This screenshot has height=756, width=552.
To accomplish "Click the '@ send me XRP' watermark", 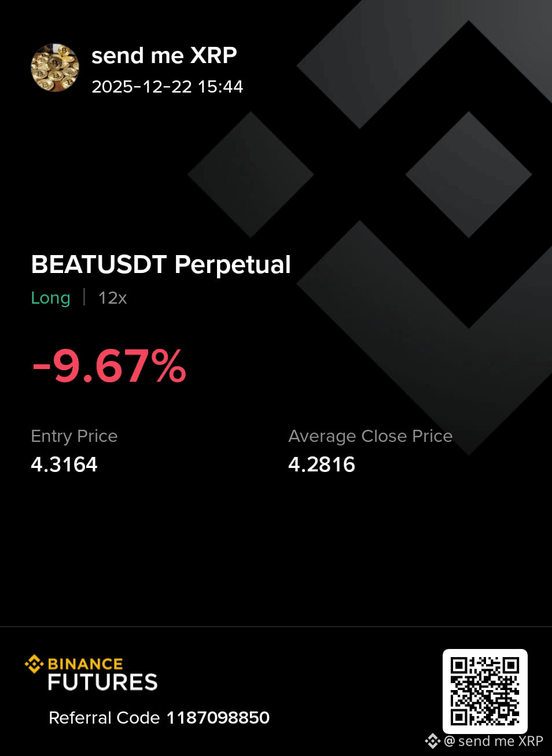I will coord(493,741).
